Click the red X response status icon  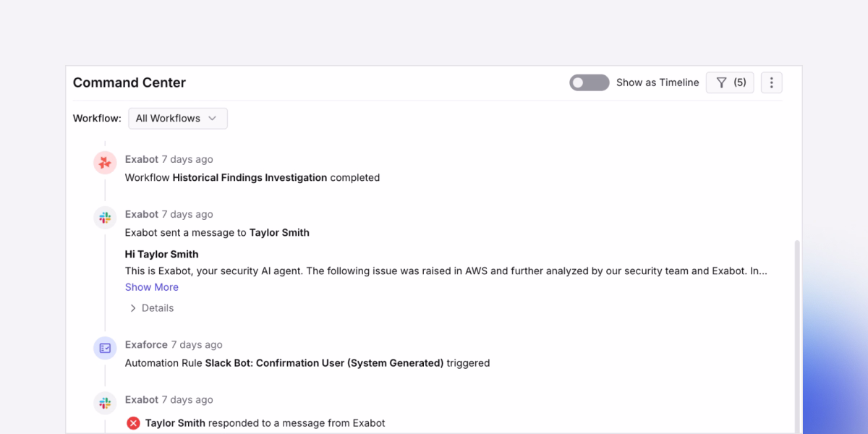pyautogui.click(x=133, y=423)
